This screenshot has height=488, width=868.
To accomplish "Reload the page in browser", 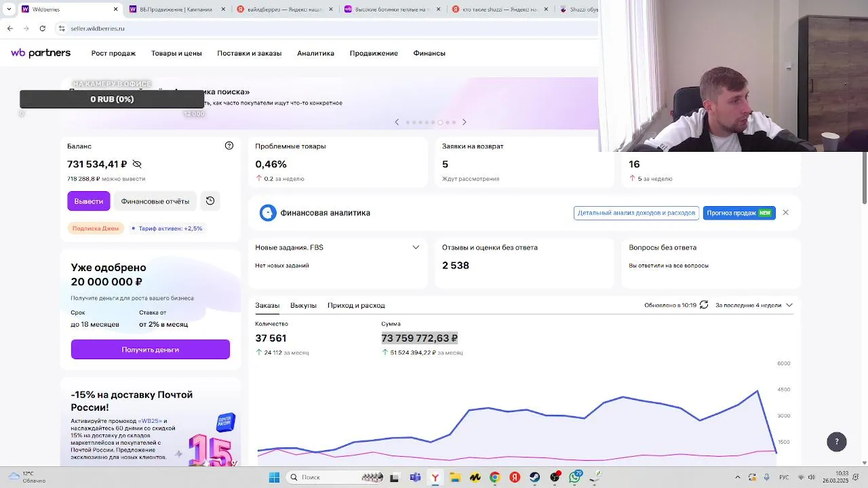I will 42,28.
